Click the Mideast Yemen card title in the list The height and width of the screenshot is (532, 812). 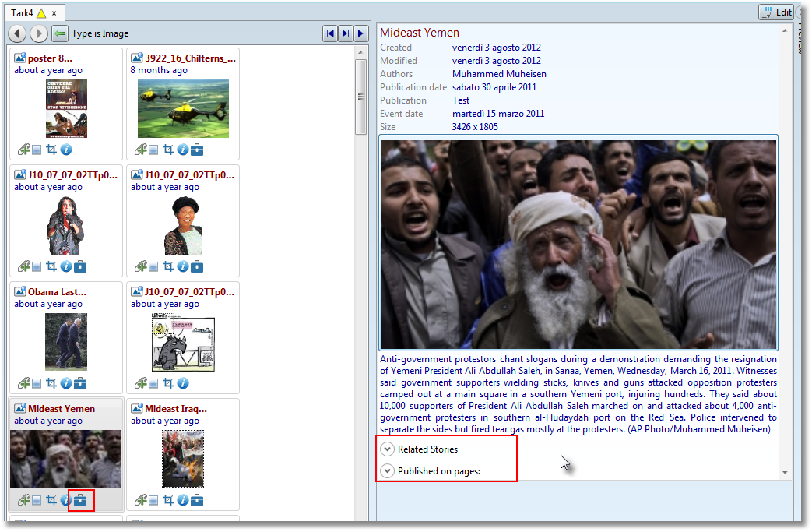click(x=62, y=409)
